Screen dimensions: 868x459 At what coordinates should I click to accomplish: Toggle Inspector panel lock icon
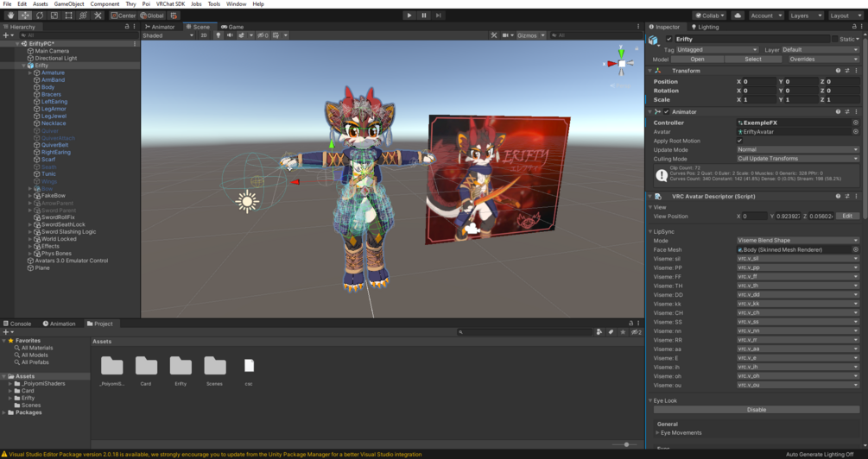pos(854,27)
